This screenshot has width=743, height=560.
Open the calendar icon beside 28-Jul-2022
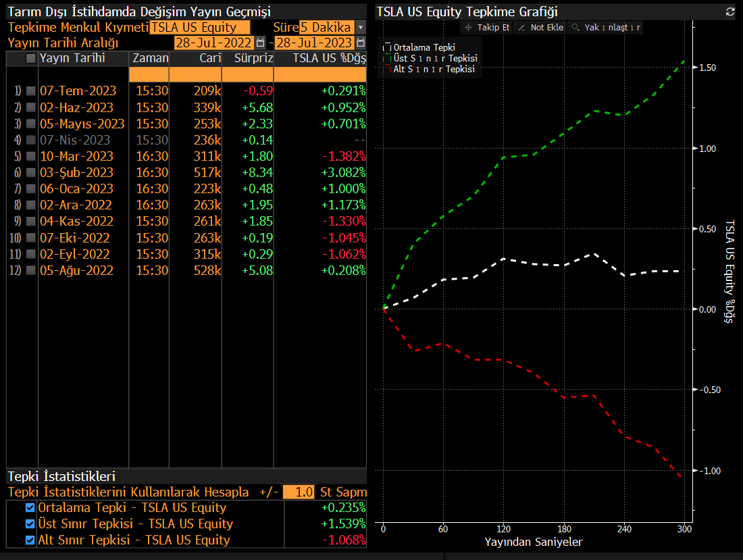click(260, 43)
